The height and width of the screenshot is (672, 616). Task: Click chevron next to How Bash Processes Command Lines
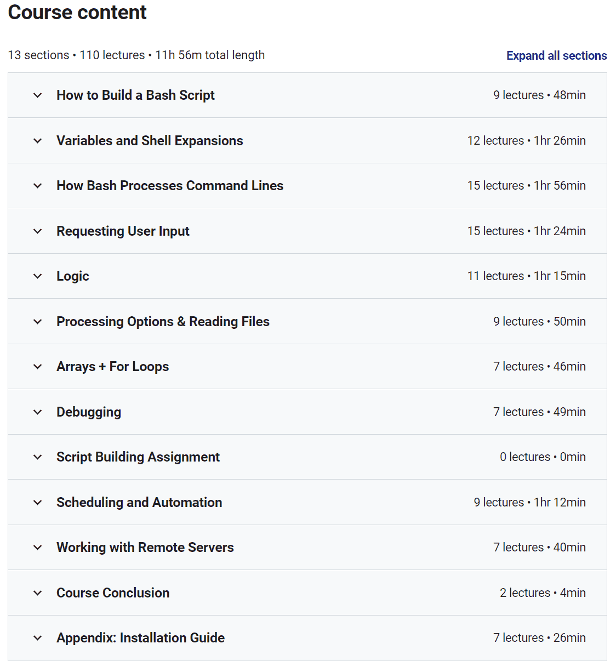[37, 186]
